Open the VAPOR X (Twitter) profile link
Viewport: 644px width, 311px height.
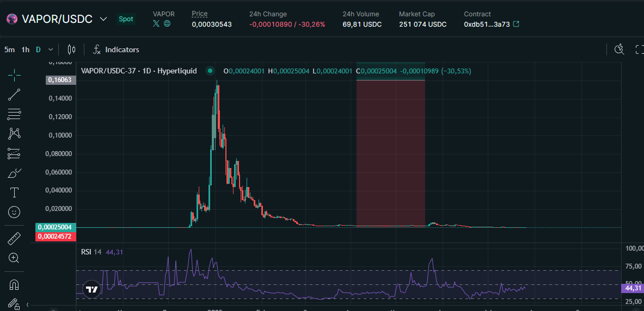tap(156, 24)
